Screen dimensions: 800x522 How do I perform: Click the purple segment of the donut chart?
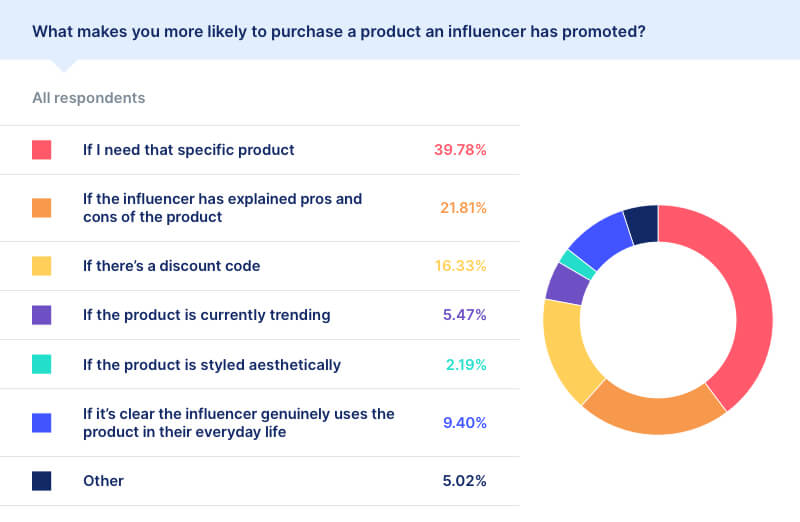point(567,284)
